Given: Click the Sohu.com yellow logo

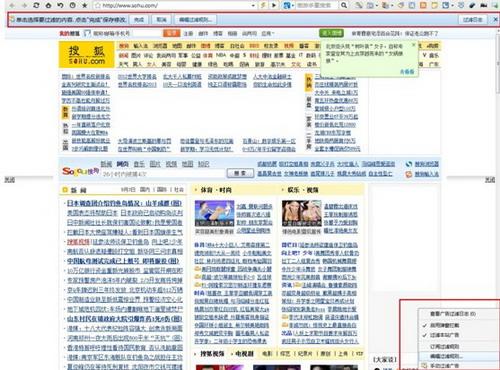Looking at the screenshot, I should point(87,55).
